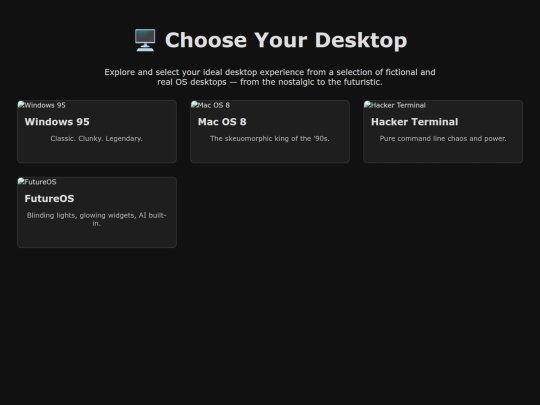Image resolution: width=540 pixels, height=405 pixels.
Task: Click 'The skeuomorphic king of the '90s.' text
Action: (x=270, y=138)
